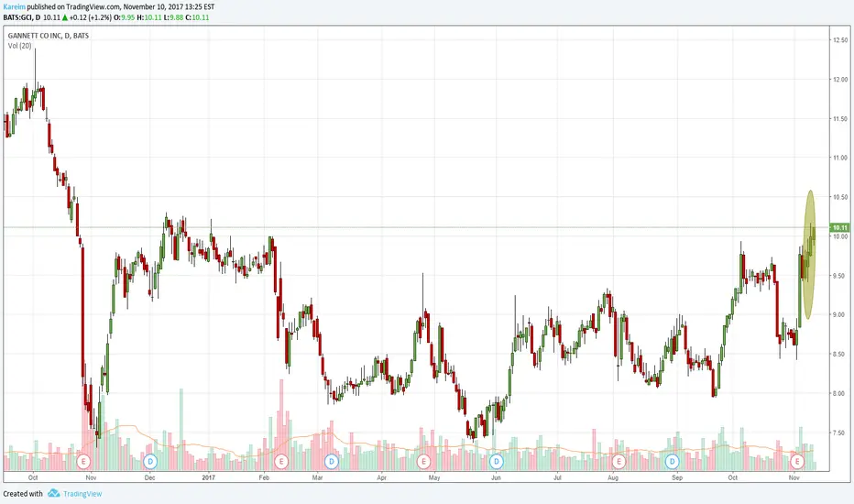
Task: Click the Created with footer text
Action: click(x=23, y=494)
